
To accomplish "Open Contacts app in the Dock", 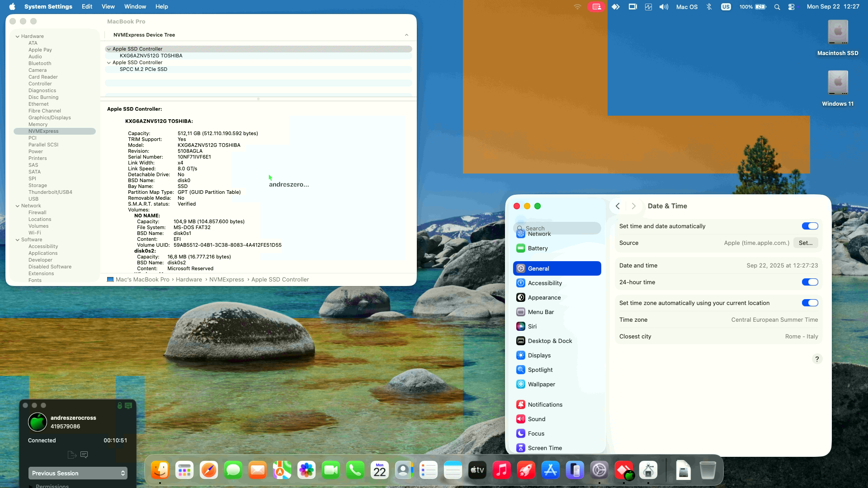I will [404, 470].
